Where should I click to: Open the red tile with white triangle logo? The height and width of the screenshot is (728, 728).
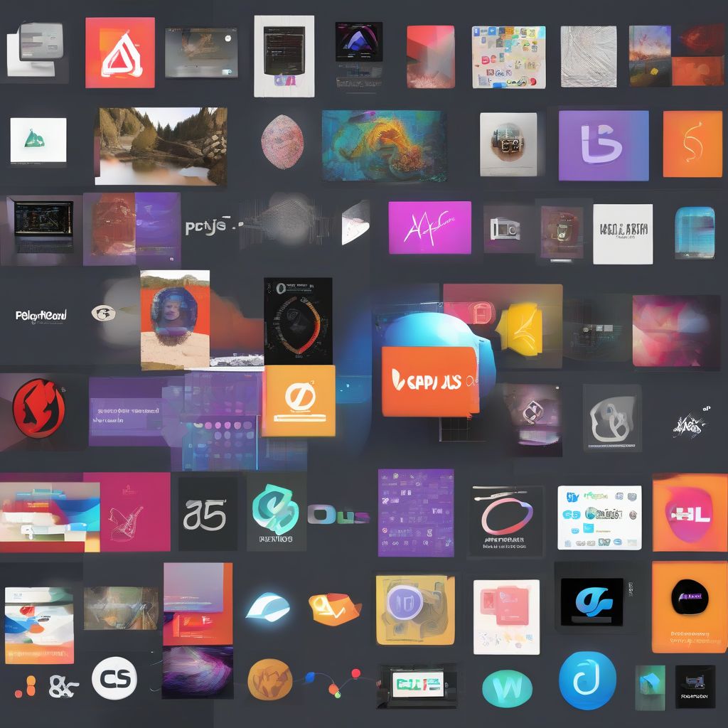tap(119, 53)
